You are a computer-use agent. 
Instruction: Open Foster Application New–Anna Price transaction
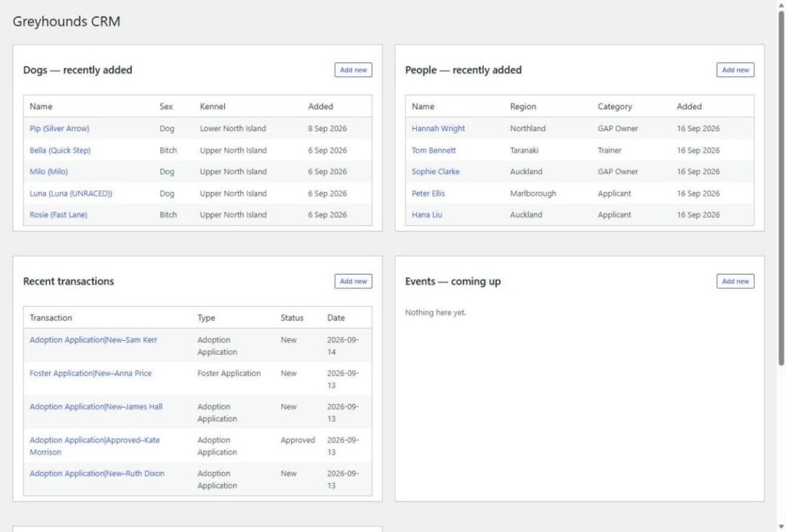[91, 373]
